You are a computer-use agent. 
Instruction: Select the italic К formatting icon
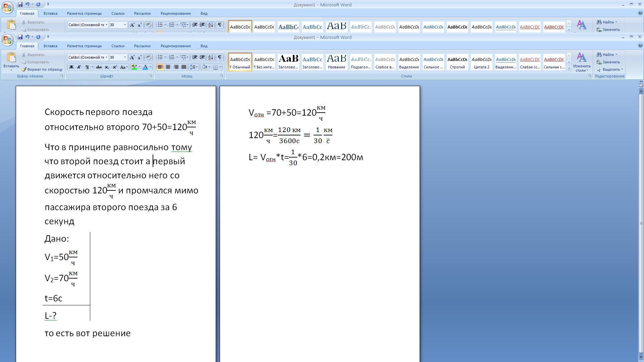pos(79,67)
